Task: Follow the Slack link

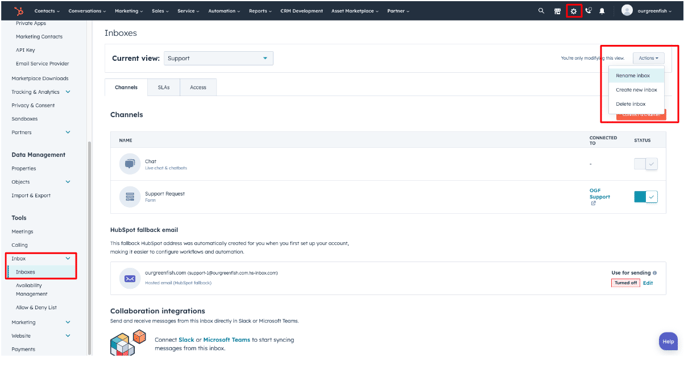Action: [186, 340]
